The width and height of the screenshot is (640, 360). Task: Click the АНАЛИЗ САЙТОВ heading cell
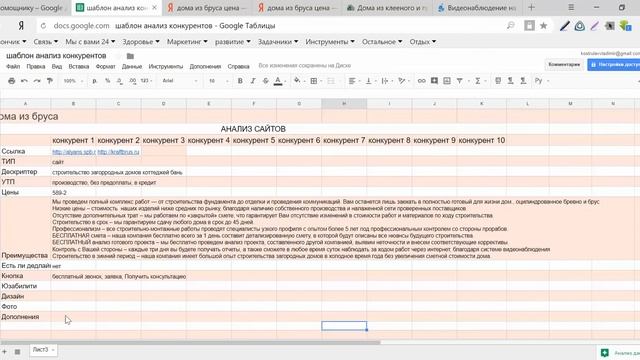253,129
